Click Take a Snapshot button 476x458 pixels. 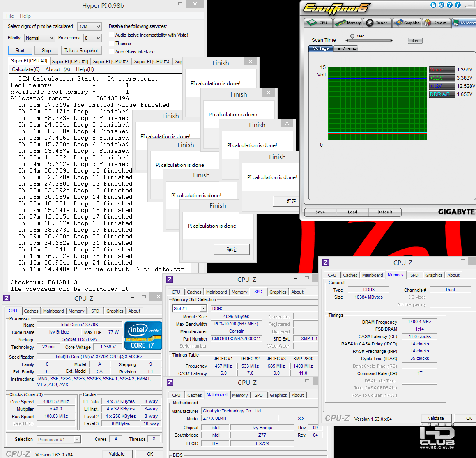(x=81, y=51)
